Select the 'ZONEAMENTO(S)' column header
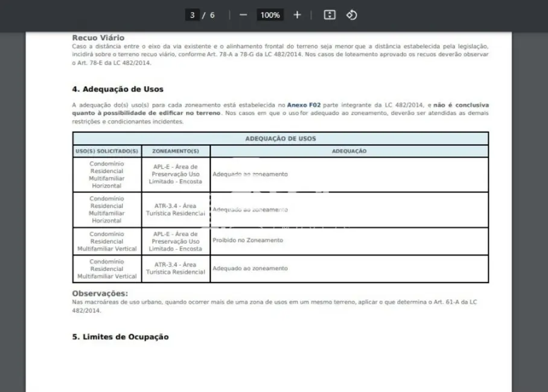The height and width of the screenshot is (392, 548). pos(176,151)
